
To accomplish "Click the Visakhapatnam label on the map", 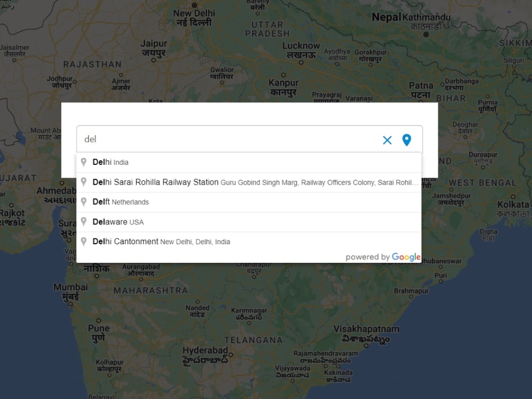I will point(366,334).
